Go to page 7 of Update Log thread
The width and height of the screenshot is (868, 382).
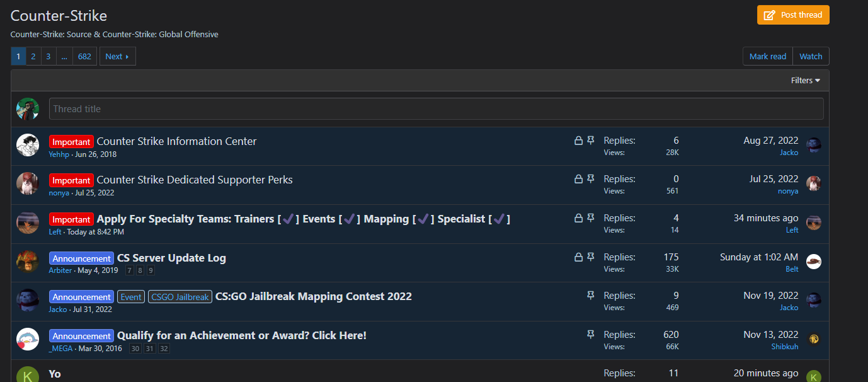[x=130, y=270]
